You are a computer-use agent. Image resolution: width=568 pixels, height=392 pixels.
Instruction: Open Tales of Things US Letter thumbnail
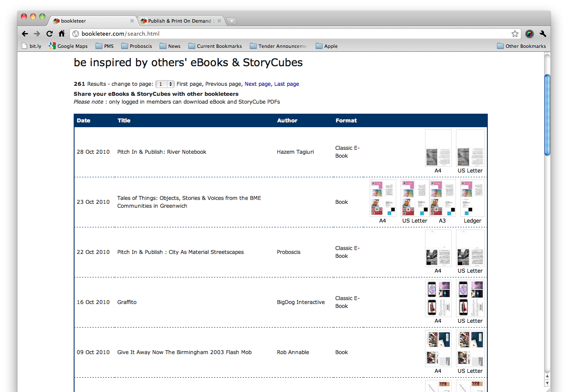[415, 198]
